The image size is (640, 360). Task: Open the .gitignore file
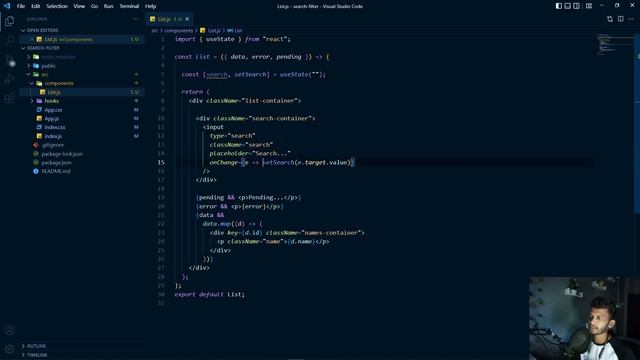pos(52,145)
